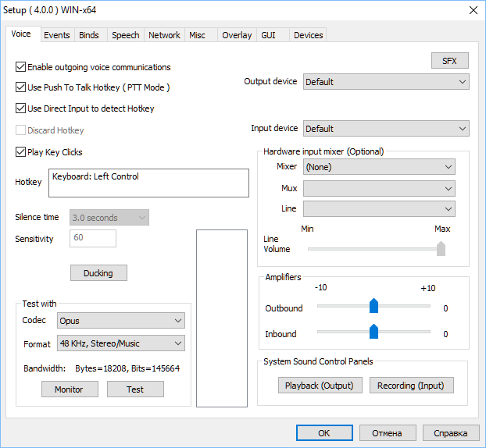Expand the Input device dropdown

(386, 129)
